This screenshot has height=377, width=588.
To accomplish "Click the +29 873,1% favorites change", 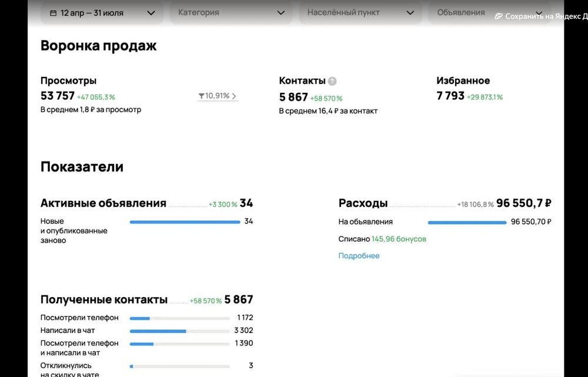I will [485, 97].
